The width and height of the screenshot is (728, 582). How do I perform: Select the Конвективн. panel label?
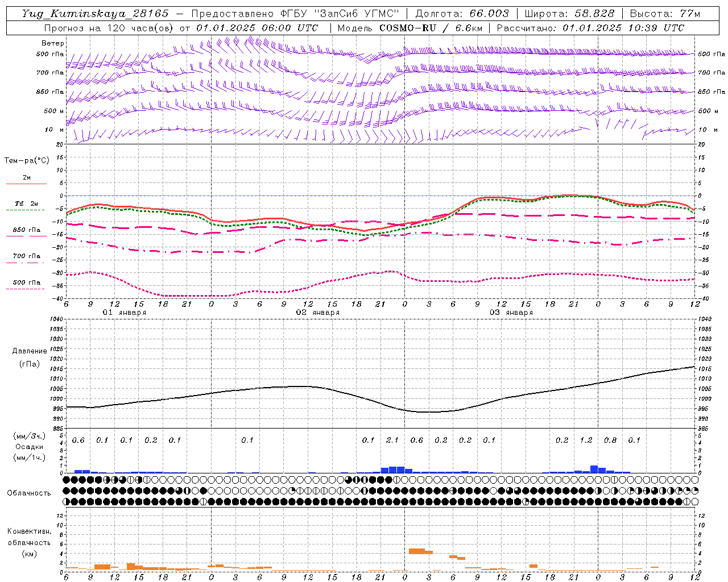coord(29,531)
